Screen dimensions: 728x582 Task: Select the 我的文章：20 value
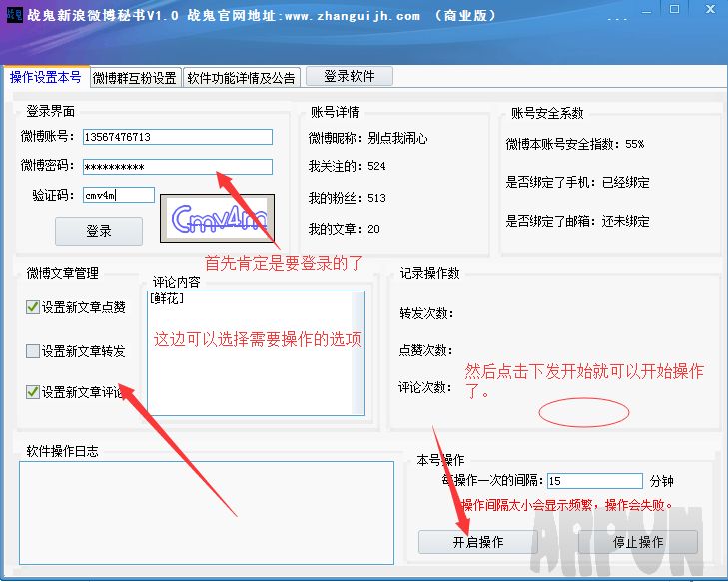tap(345, 229)
